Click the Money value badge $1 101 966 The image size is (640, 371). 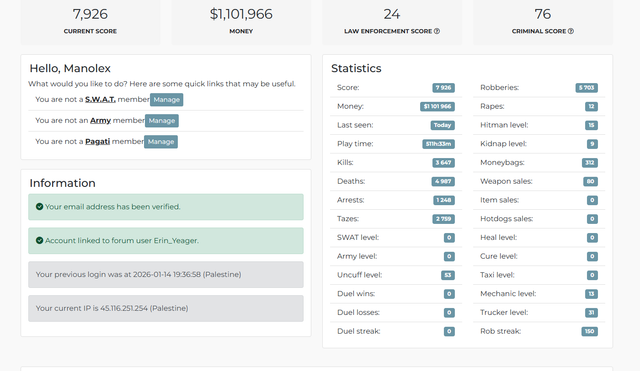pos(438,107)
